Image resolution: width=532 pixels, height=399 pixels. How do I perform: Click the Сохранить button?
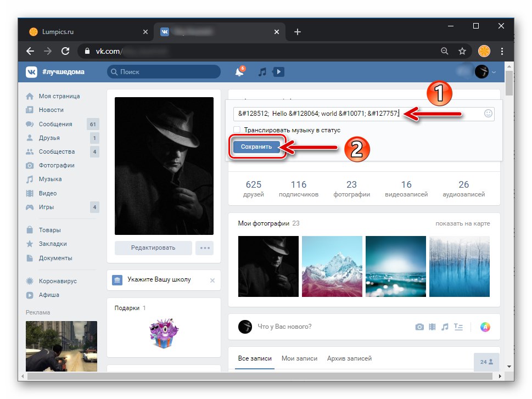pos(256,147)
